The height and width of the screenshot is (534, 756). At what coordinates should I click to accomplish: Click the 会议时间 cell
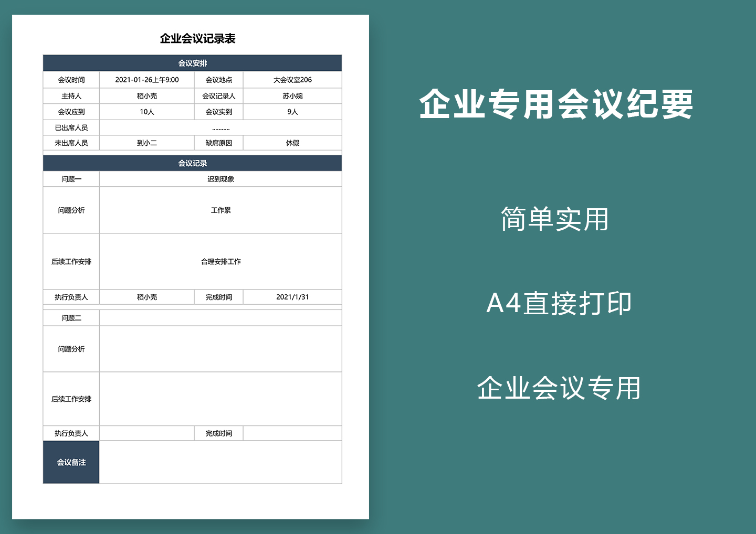point(71,80)
